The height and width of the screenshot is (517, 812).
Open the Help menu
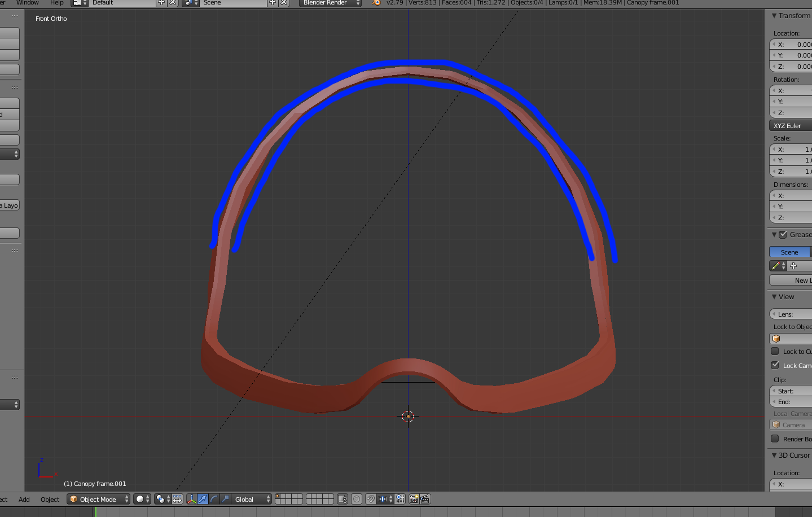(56, 3)
